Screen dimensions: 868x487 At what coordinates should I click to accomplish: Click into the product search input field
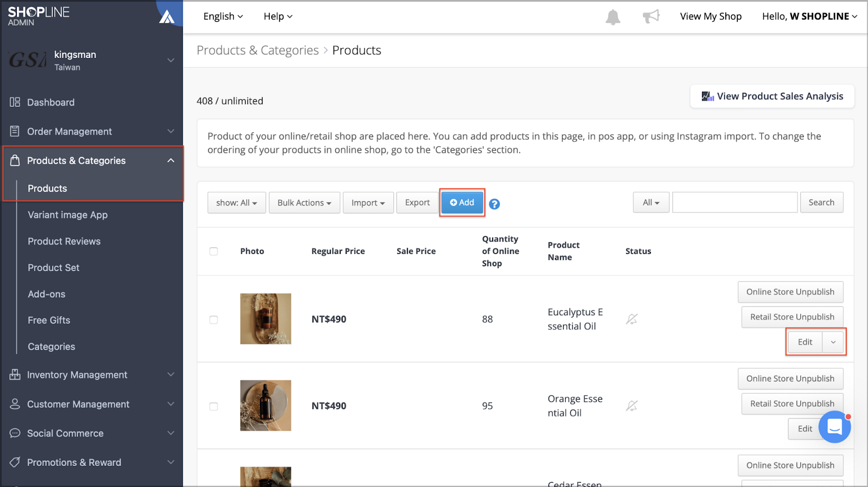(735, 202)
